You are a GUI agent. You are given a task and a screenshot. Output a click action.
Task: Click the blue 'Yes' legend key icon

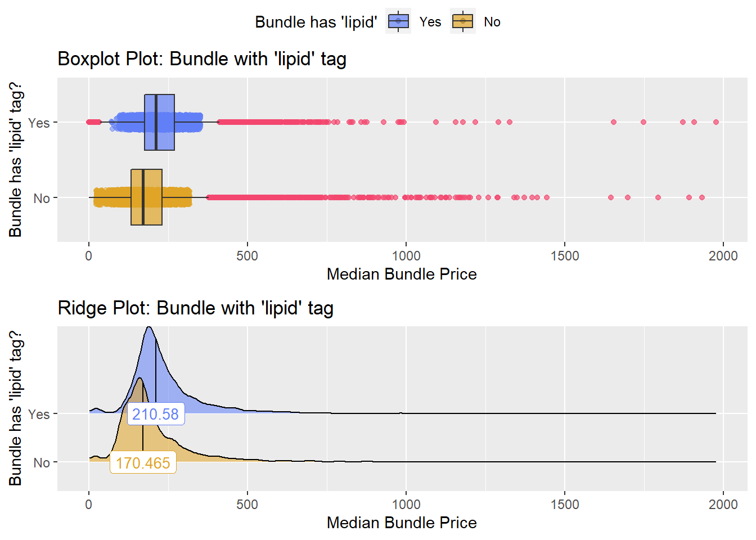pos(398,21)
